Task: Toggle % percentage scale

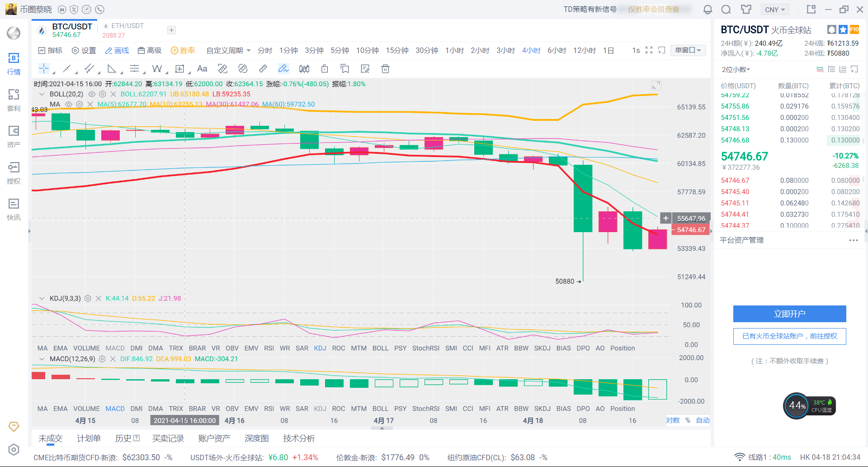Action: [688, 420]
